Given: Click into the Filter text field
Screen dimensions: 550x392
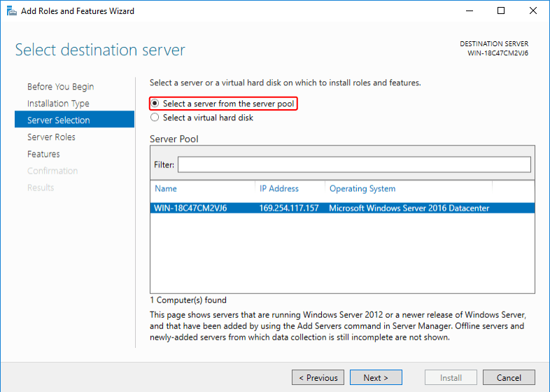Looking at the screenshot, I should [x=353, y=164].
